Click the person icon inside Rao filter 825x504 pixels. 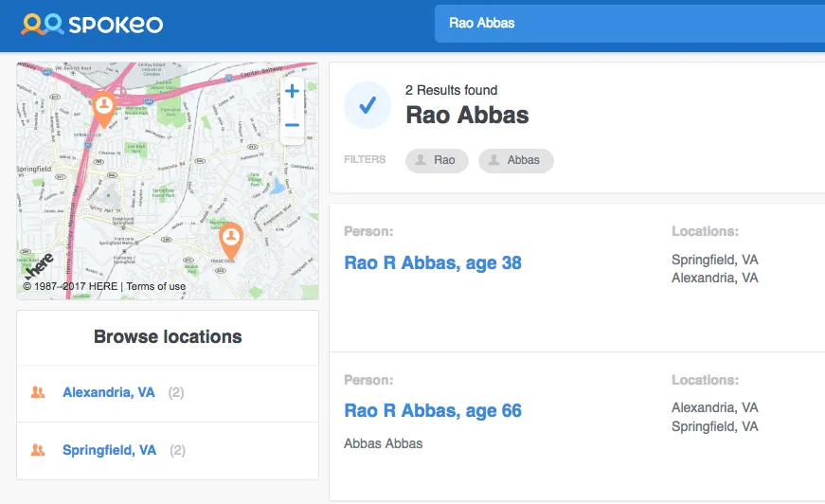pyautogui.click(x=421, y=160)
